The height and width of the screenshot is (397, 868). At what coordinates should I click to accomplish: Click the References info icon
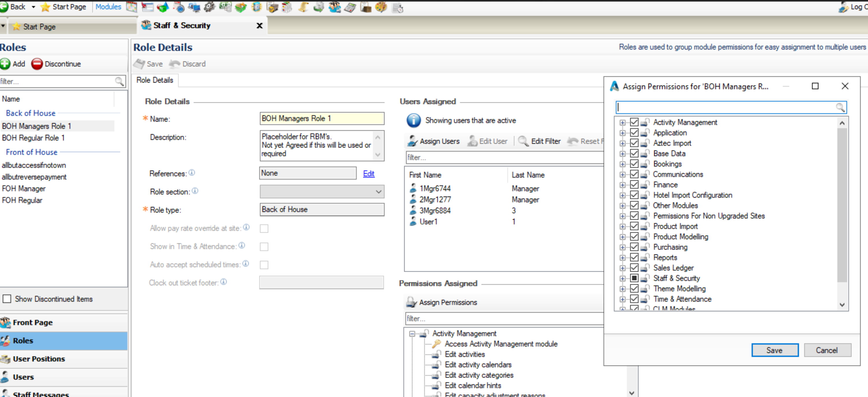192,173
